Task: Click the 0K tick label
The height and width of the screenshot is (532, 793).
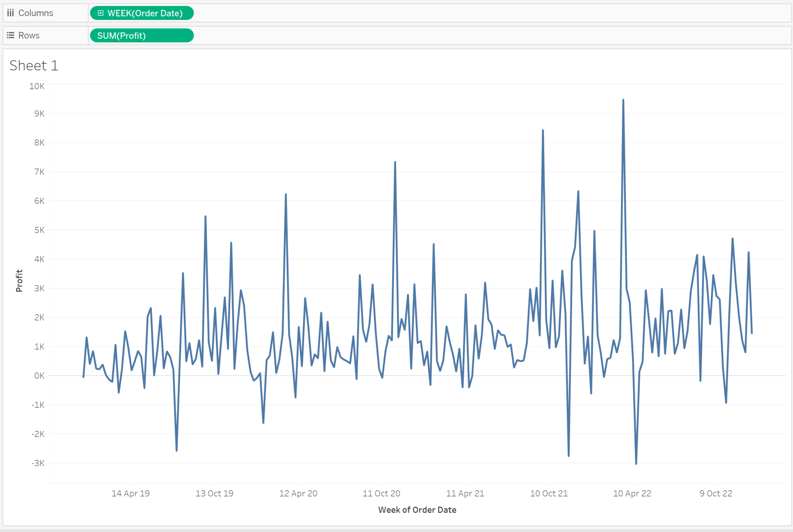Action: click(39, 376)
